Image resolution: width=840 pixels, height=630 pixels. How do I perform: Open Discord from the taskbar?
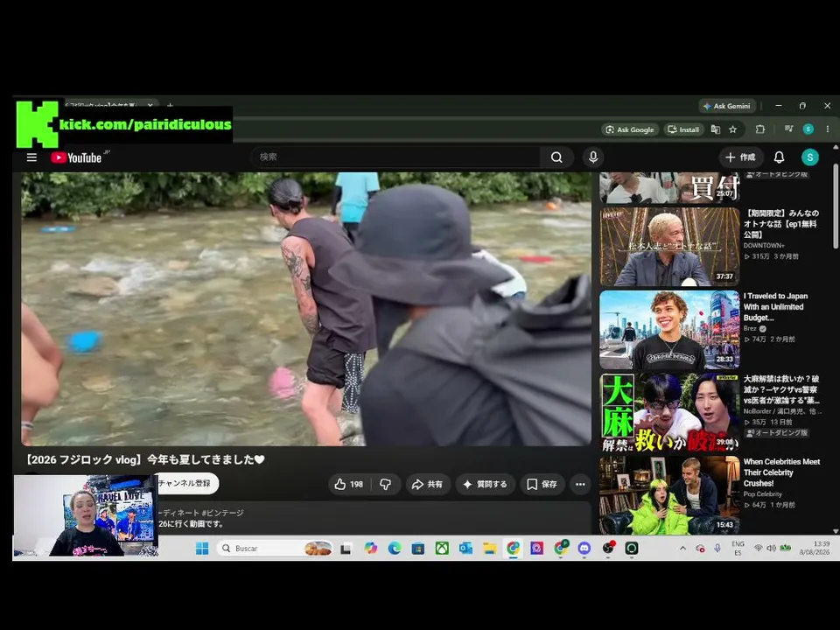(584, 548)
